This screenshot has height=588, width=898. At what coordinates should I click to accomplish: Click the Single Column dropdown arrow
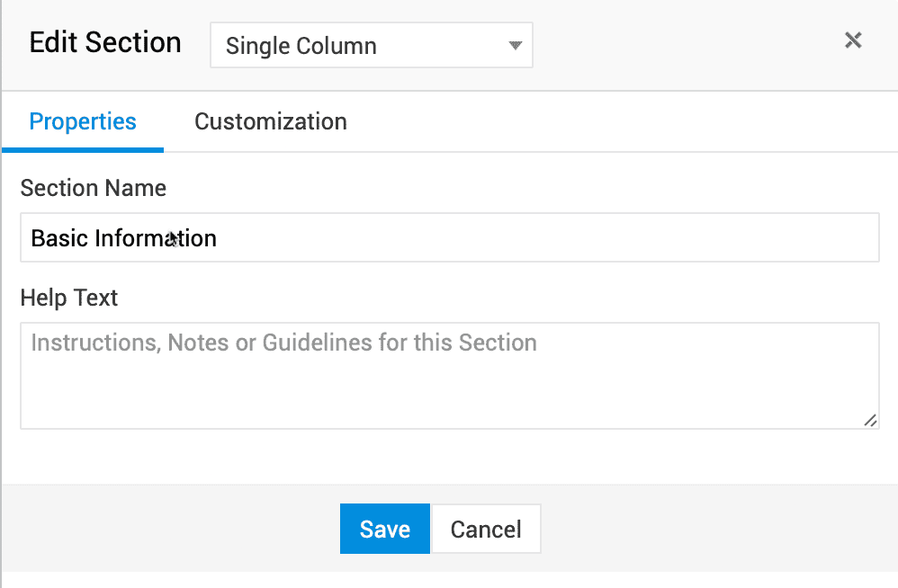[515, 45]
